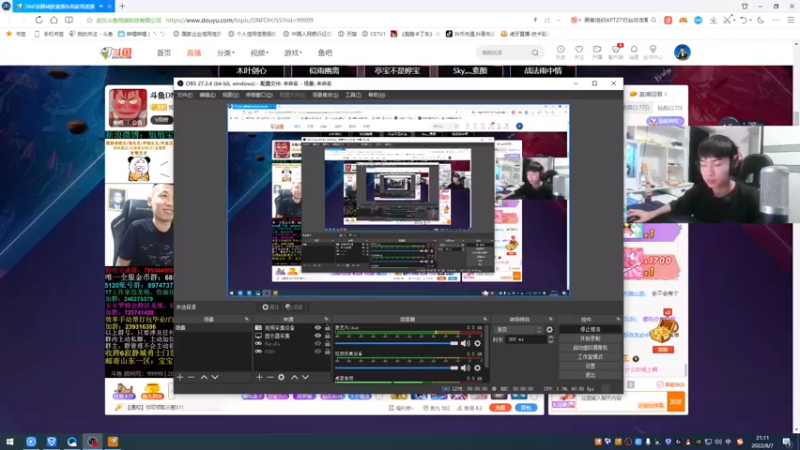Image resolution: width=800 pixels, height=450 pixels.
Task: Click the OBS preview canvas
Action: [x=398, y=201]
